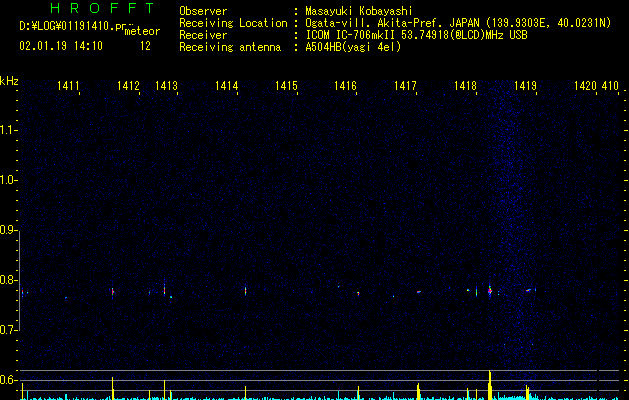Click the "Receiving antenna" field label
629x400 pixels.
point(230,47)
